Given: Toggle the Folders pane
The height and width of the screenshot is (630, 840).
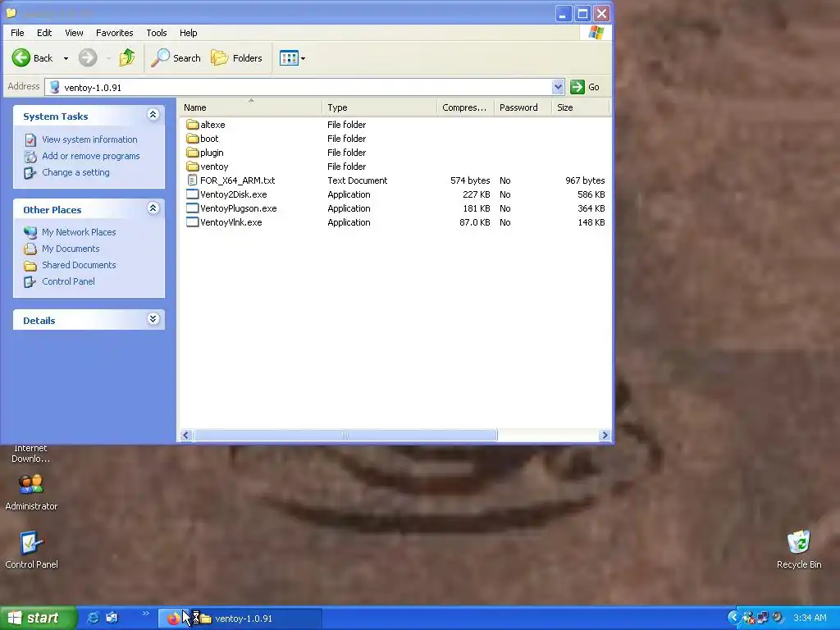Looking at the screenshot, I should point(237,58).
